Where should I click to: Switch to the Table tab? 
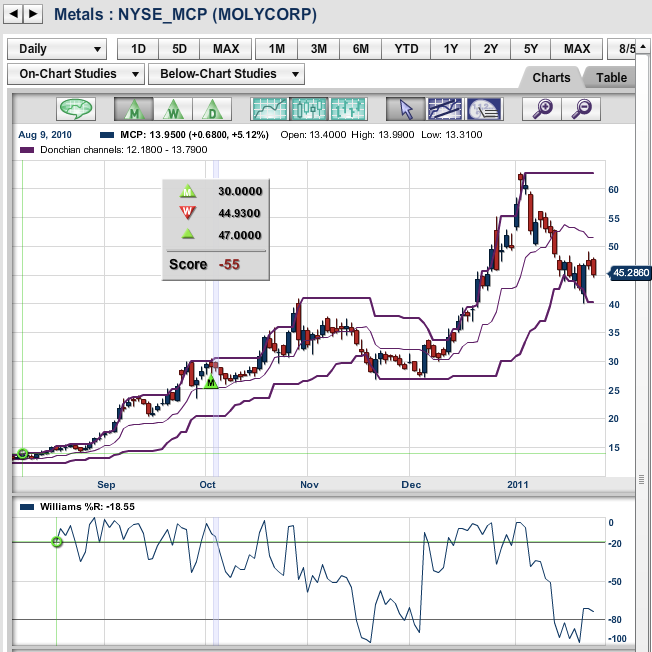[611, 78]
